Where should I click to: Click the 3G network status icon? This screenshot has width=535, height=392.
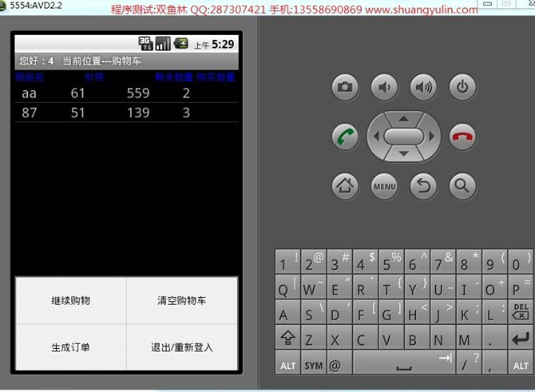pos(145,43)
